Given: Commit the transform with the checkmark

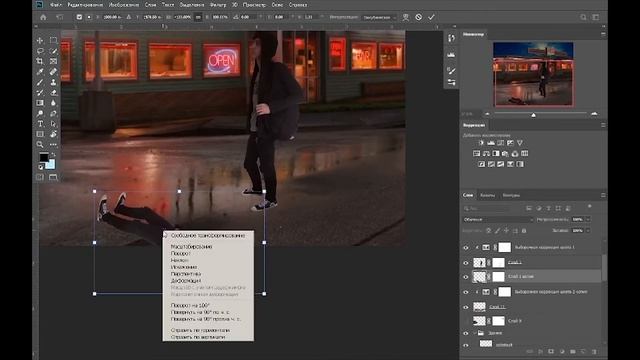Looking at the screenshot, I should [x=431, y=17].
